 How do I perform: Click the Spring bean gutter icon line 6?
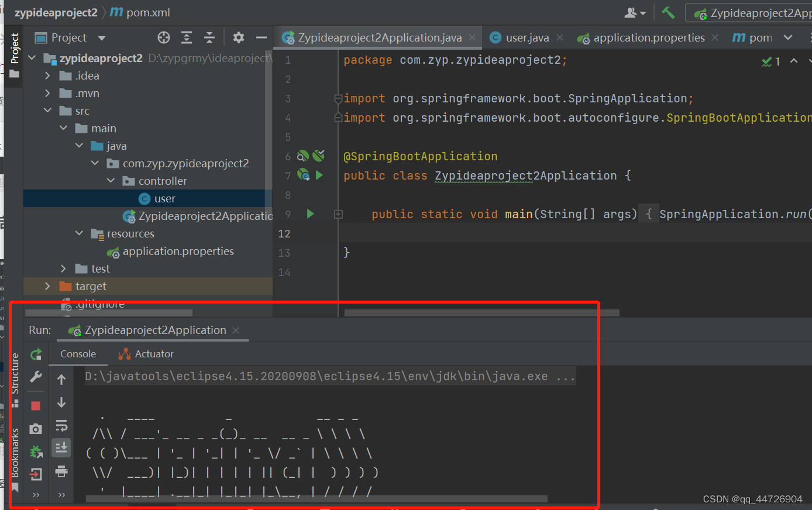tap(302, 156)
